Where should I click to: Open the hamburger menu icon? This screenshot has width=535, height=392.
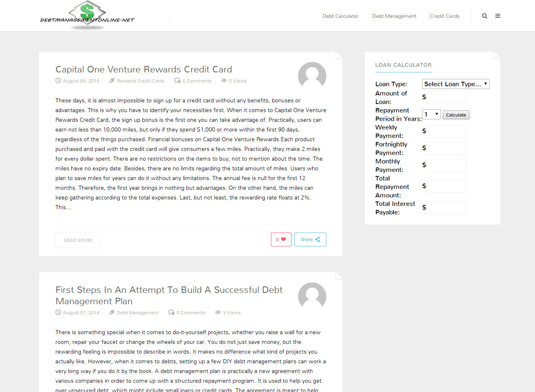coord(498,16)
